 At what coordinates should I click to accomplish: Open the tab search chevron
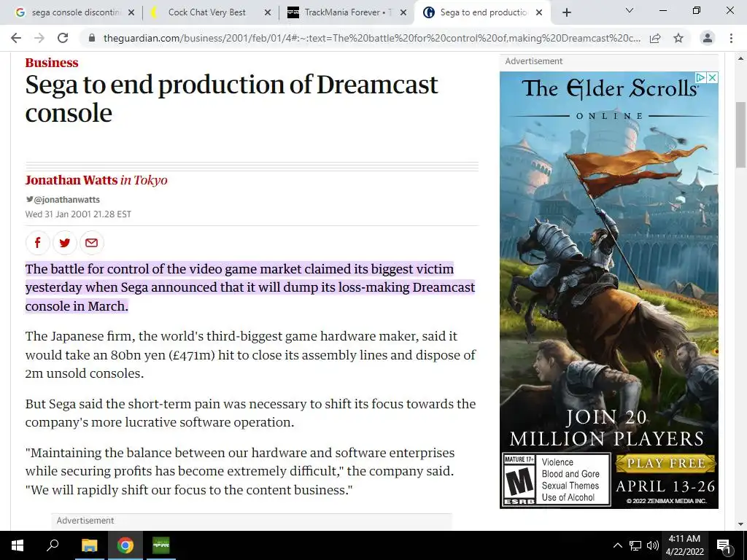click(630, 10)
